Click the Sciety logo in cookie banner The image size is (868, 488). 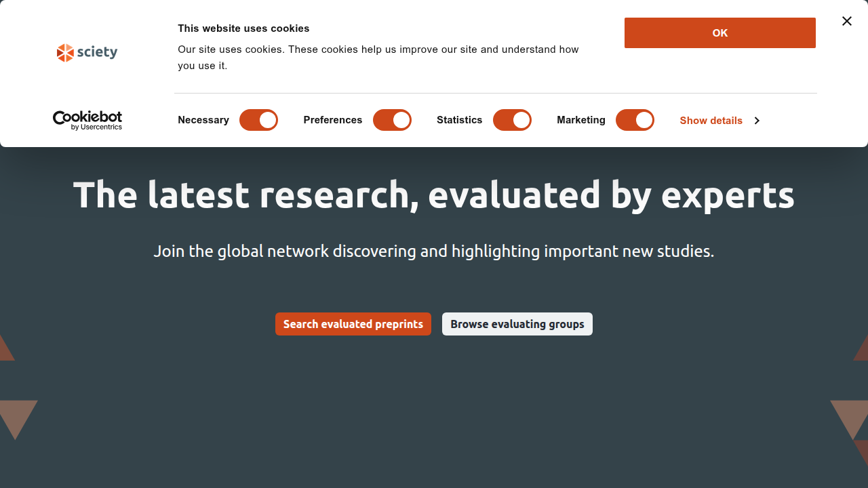click(x=87, y=52)
